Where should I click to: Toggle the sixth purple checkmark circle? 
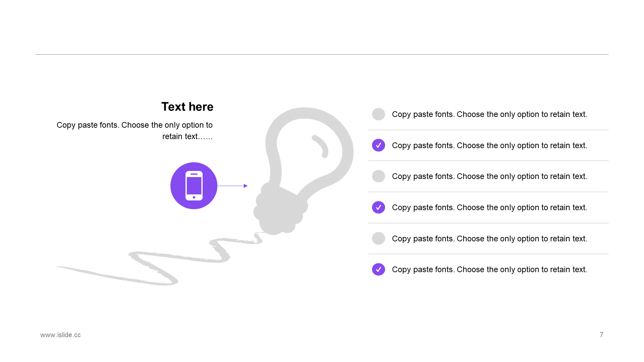[378, 269]
